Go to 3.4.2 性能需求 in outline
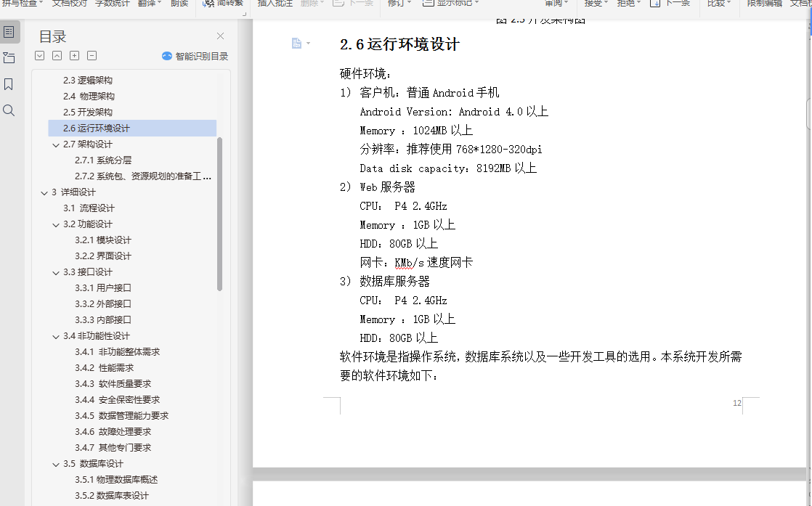Viewport: 812px width, 506px height. [104, 368]
